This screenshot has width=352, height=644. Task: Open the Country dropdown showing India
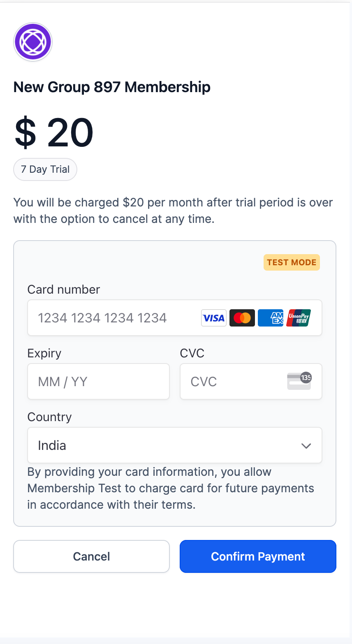click(x=175, y=445)
